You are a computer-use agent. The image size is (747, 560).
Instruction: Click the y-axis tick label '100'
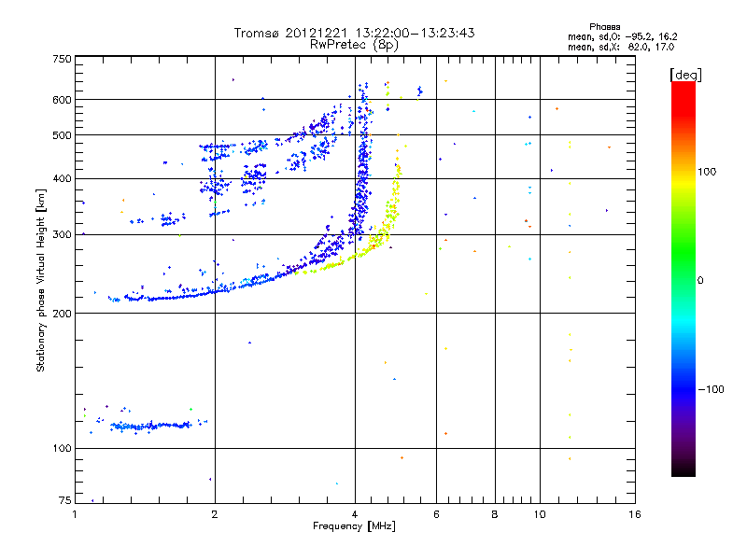tap(62, 448)
